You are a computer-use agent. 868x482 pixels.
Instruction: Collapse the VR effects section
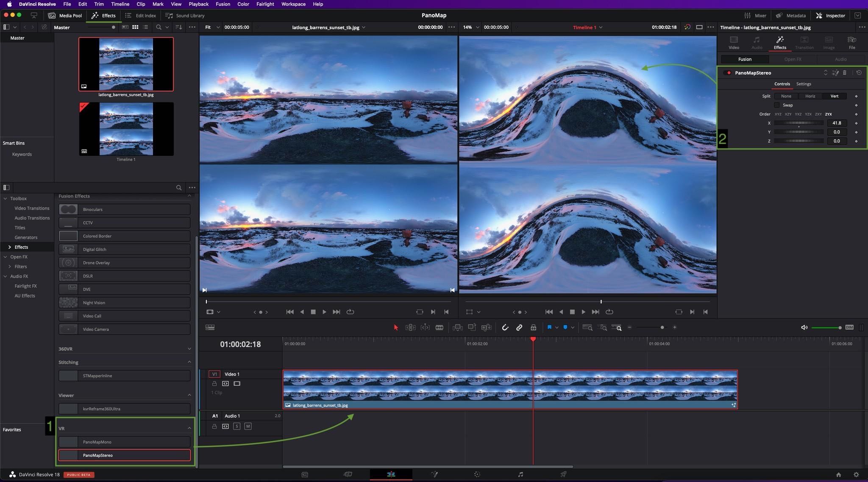(x=189, y=428)
